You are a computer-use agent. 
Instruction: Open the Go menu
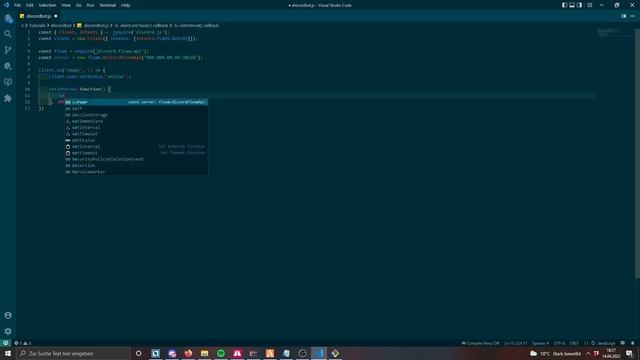click(x=79, y=5)
